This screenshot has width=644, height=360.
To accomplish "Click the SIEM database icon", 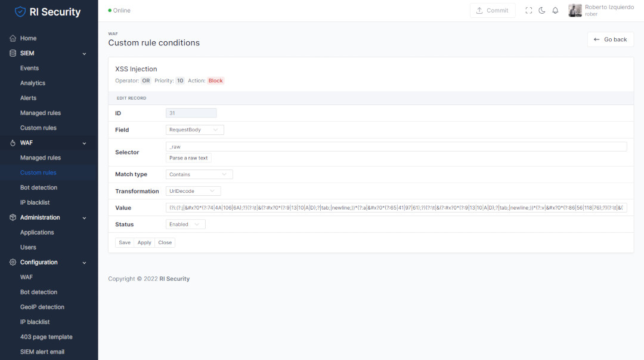I will pos(13,53).
